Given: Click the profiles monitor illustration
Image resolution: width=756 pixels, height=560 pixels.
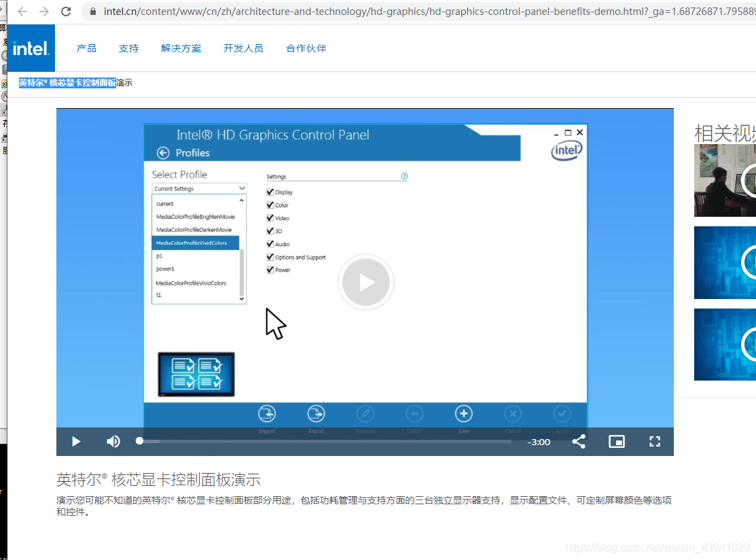Looking at the screenshot, I should coord(196,374).
